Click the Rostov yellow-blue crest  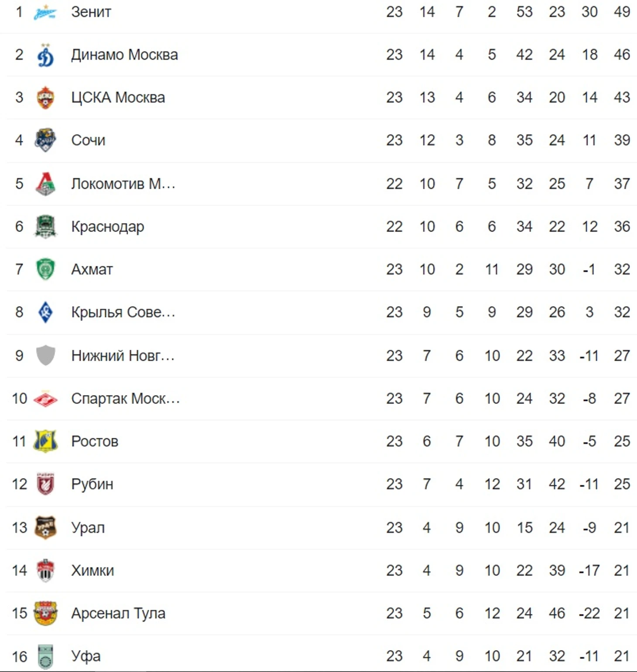coord(45,441)
